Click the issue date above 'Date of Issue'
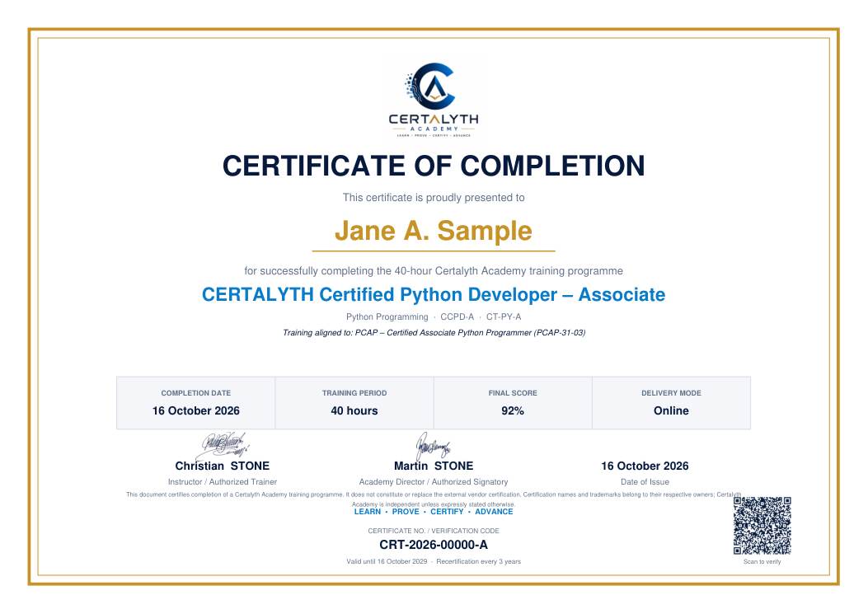Viewport: 868px width, 614px height. [645, 466]
